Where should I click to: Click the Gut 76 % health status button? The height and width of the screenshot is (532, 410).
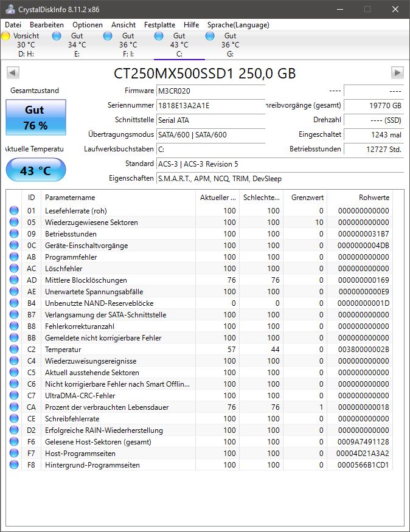point(36,117)
